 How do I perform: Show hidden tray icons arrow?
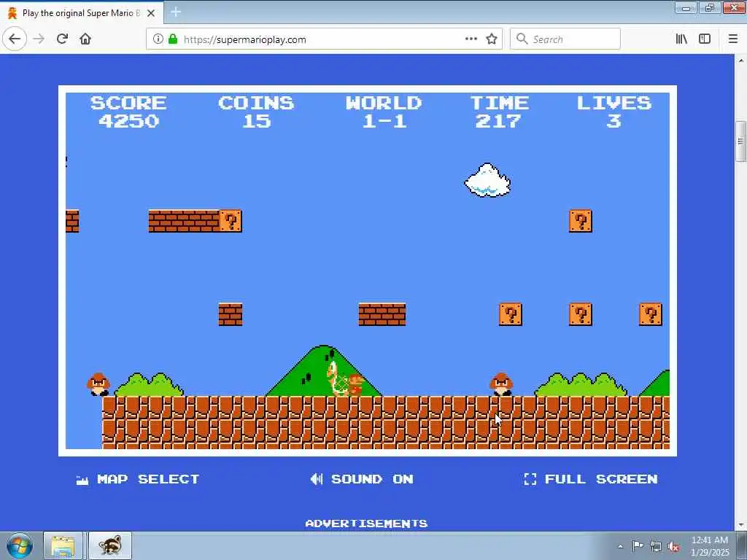(620, 546)
